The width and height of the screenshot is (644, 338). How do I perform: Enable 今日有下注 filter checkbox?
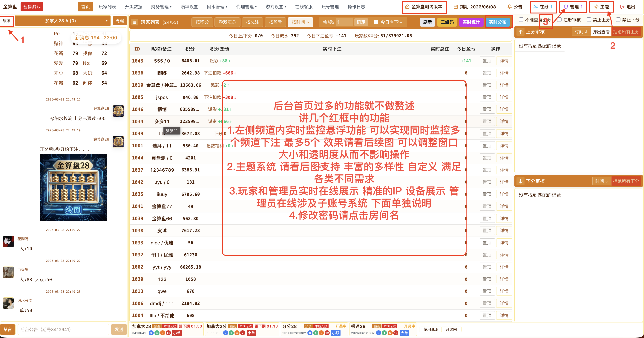click(x=376, y=22)
